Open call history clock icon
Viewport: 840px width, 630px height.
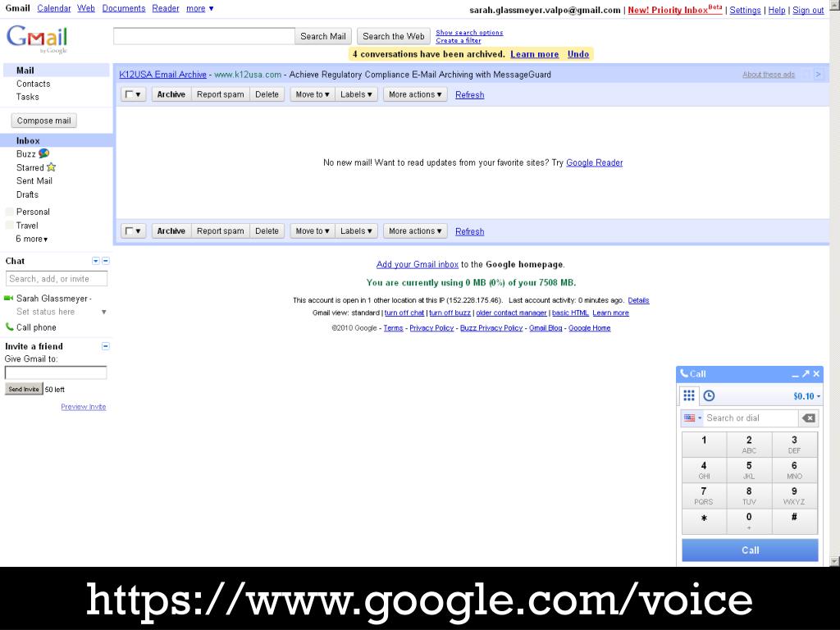click(709, 396)
